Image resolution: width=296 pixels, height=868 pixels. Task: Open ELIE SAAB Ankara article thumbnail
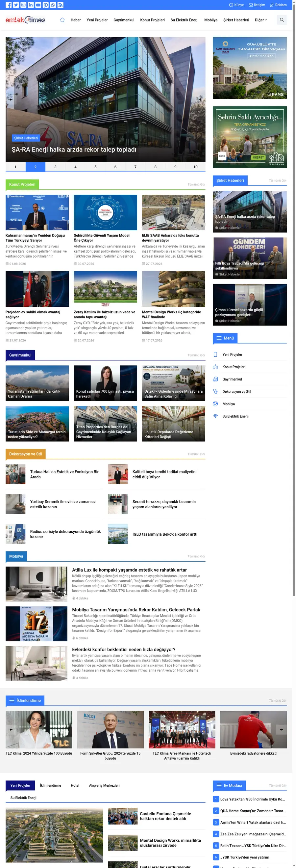[174, 212]
